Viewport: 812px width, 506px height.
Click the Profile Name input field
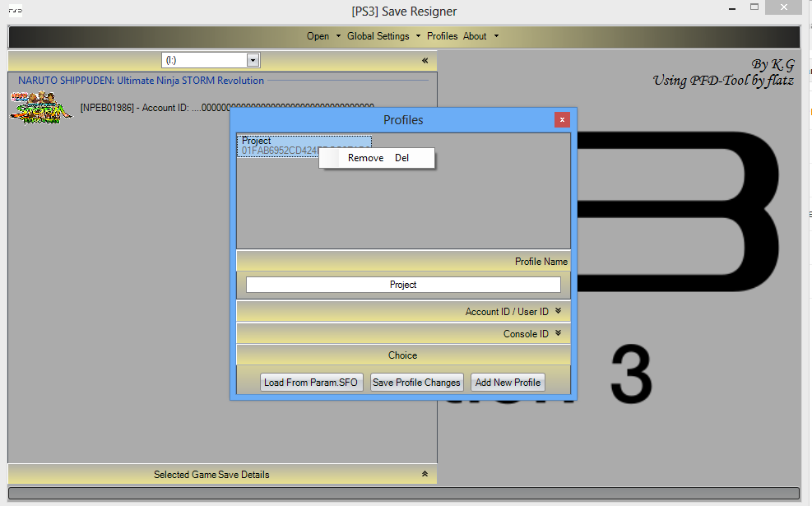[403, 285]
